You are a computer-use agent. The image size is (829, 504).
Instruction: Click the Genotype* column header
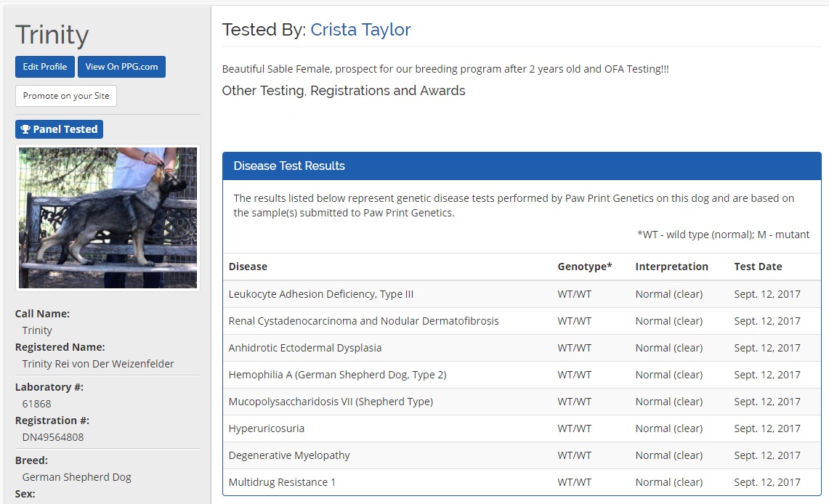pyautogui.click(x=585, y=267)
